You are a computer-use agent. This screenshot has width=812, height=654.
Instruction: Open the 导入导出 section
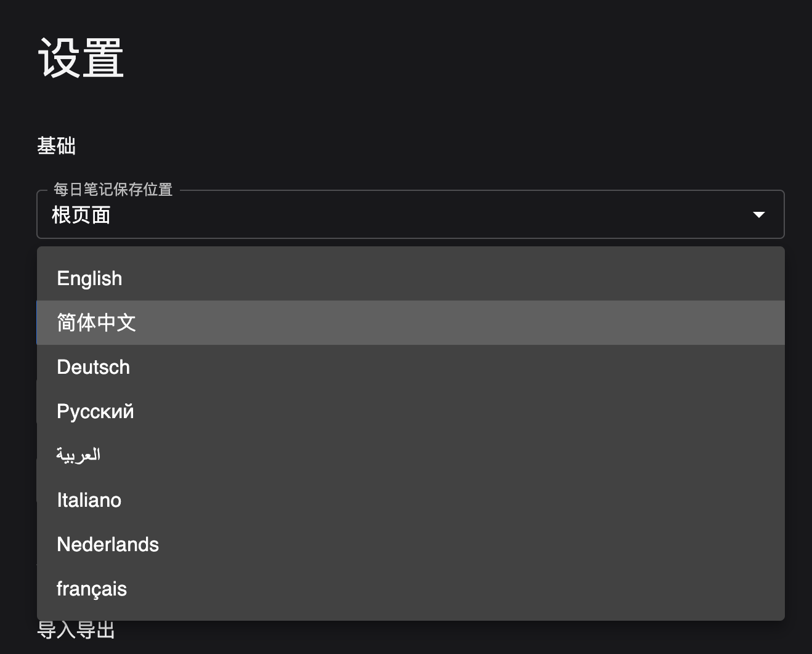click(76, 629)
